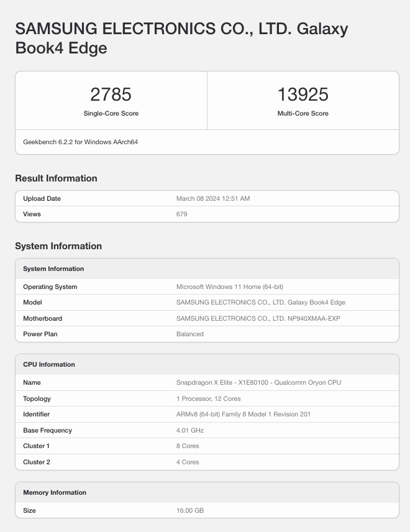Select the 16.00 GB memory value
The height and width of the screenshot is (532, 410).
tap(190, 510)
